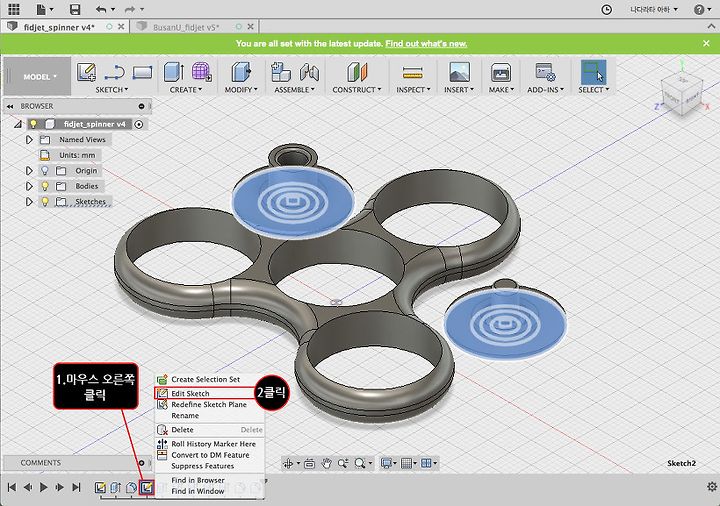Collapse the fidjet_spinner v4 root node
720x506 pixels.
(x=17, y=124)
